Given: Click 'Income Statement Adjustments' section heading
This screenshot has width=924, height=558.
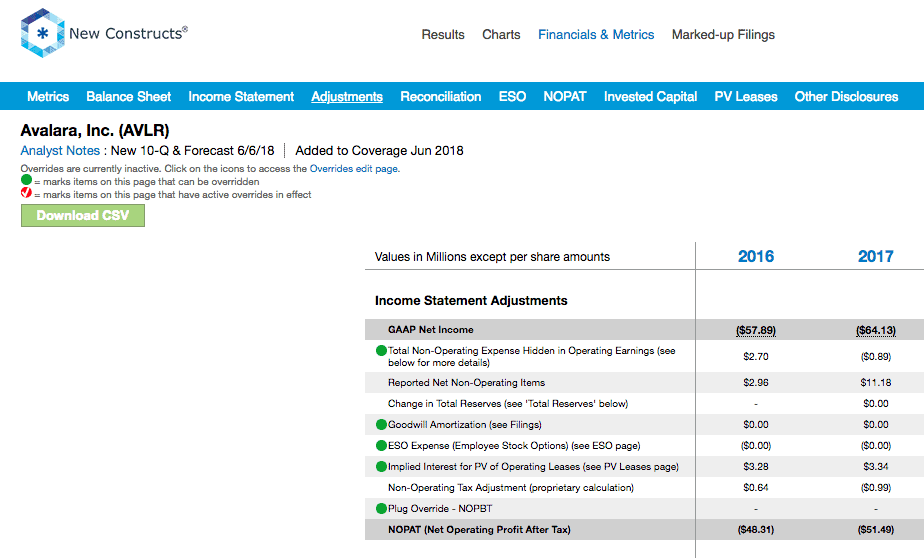Looking at the screenshot, I should point(471,301).
